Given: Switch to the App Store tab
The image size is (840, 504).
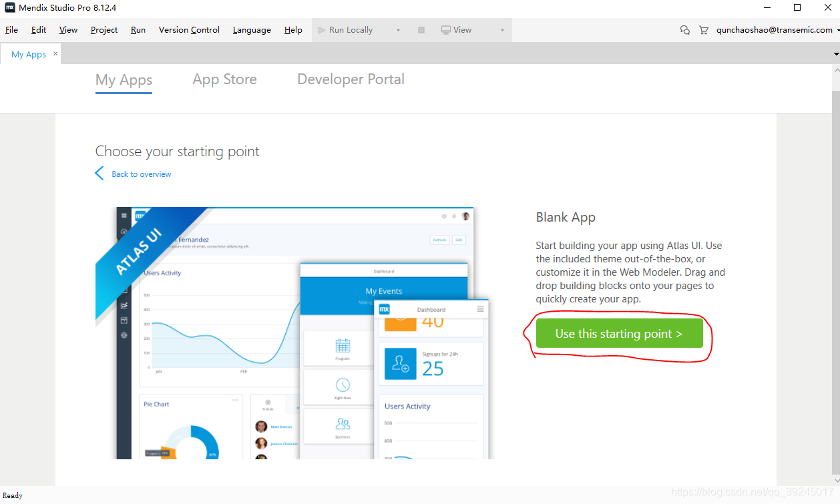Looking at the screenshot, I should click(x=224, y=79).
